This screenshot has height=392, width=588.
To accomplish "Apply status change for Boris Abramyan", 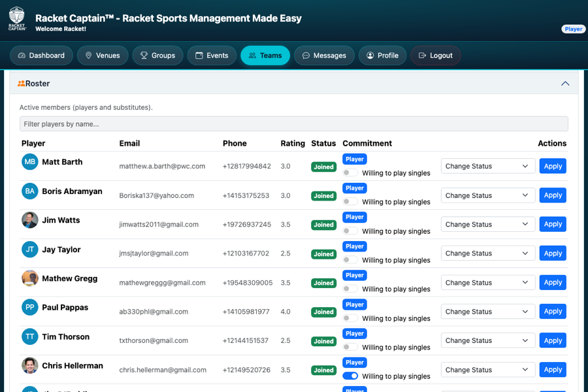I will point(553,195).
